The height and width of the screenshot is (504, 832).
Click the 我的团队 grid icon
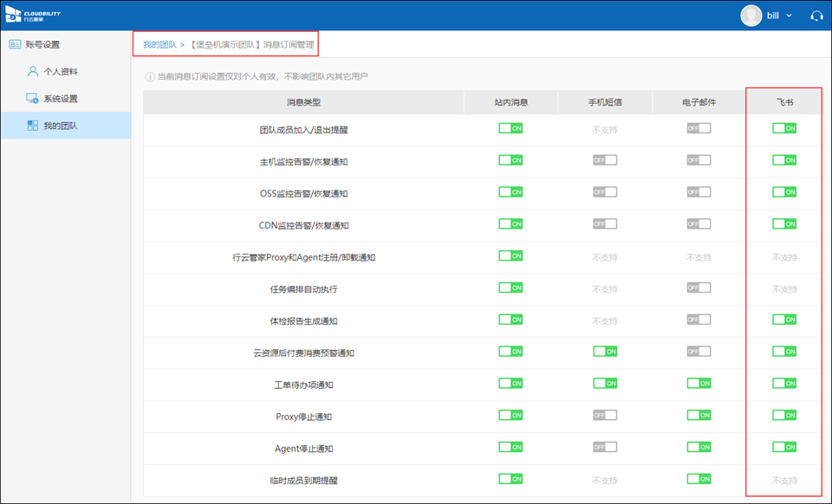tap(32, 126)
